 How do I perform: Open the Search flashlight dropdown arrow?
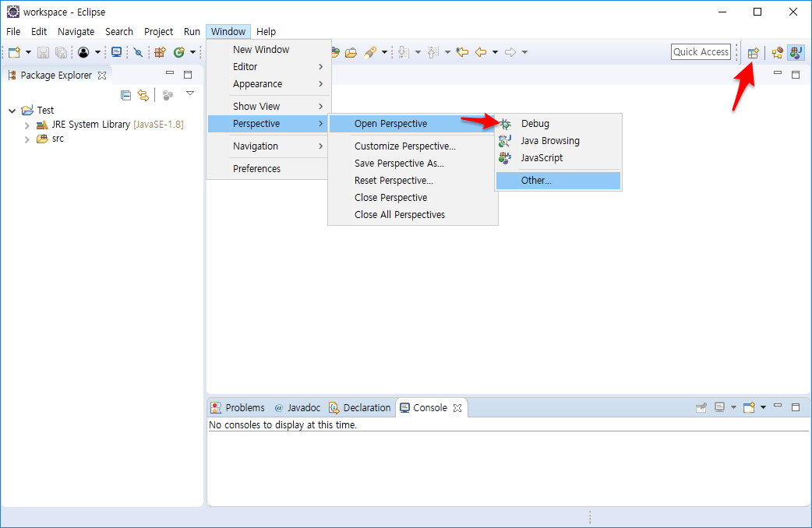[x=384, y=52]
